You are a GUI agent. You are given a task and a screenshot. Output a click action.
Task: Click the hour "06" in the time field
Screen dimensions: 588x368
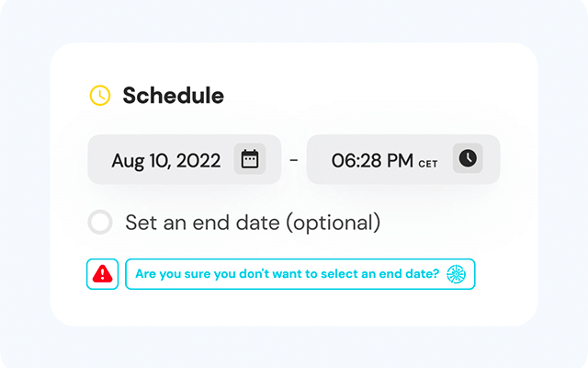coord(343,161)
